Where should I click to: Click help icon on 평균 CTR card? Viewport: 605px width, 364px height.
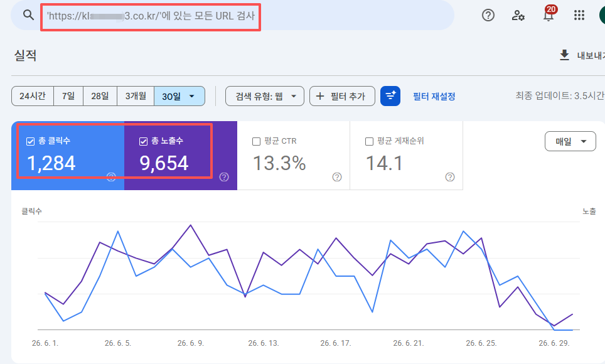pos(337,177)
